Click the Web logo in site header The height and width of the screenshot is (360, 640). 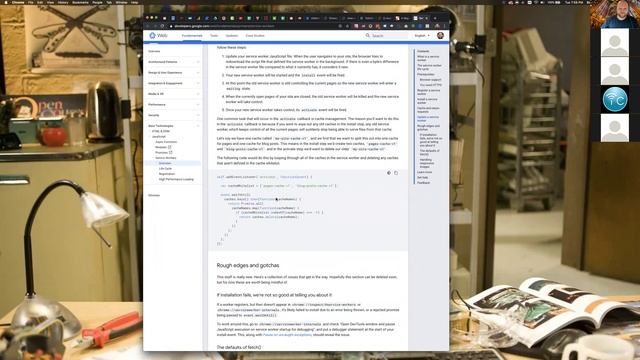(158, 36)
